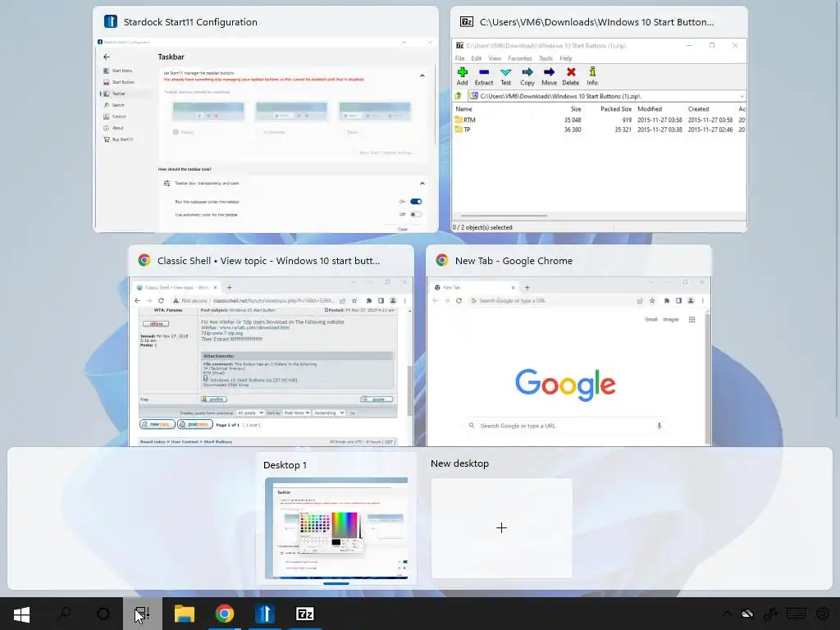Click the 7-Zip icon on the taskbar

[x=305, y=614]
